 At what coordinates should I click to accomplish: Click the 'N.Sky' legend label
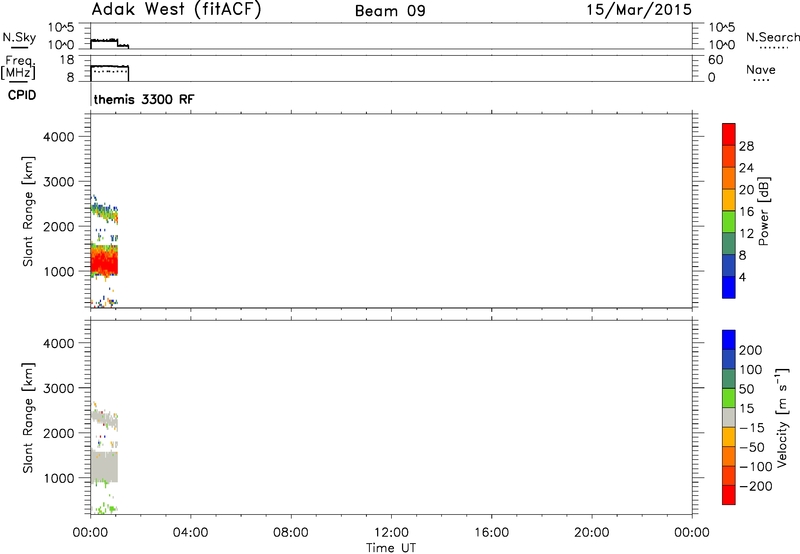19,38
